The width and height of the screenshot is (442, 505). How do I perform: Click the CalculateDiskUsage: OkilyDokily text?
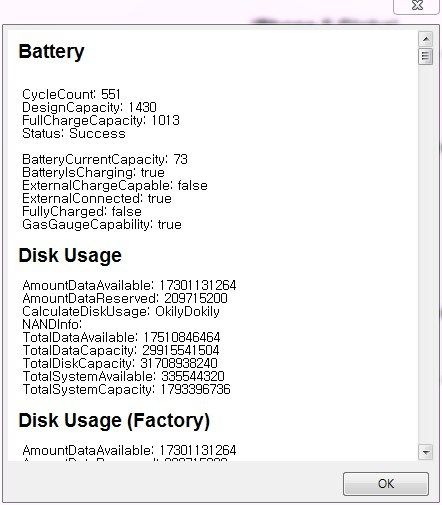pos(121,311)
